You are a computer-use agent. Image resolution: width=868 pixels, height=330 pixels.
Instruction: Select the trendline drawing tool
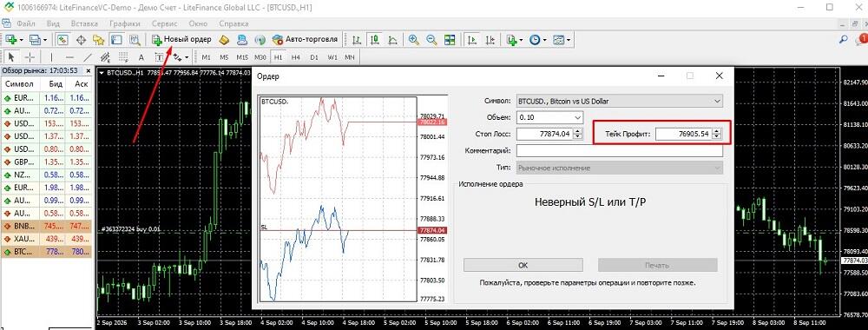click(x=88, y=57)
